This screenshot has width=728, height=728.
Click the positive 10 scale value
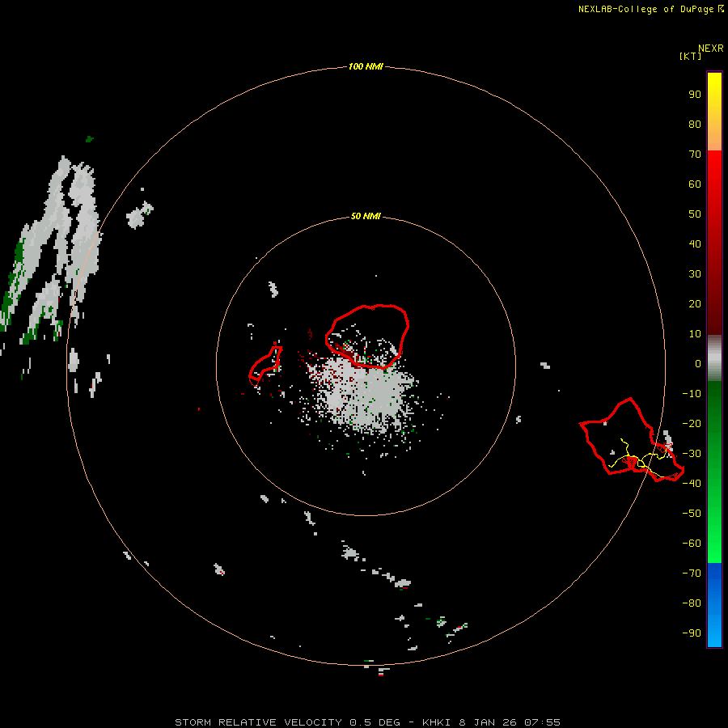(695, 334)
